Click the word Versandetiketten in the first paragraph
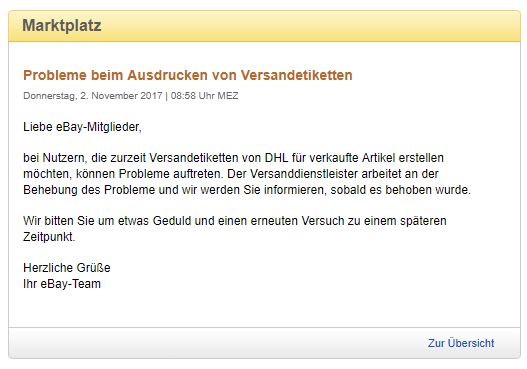527x369 pixels. [x=194, y=158]
